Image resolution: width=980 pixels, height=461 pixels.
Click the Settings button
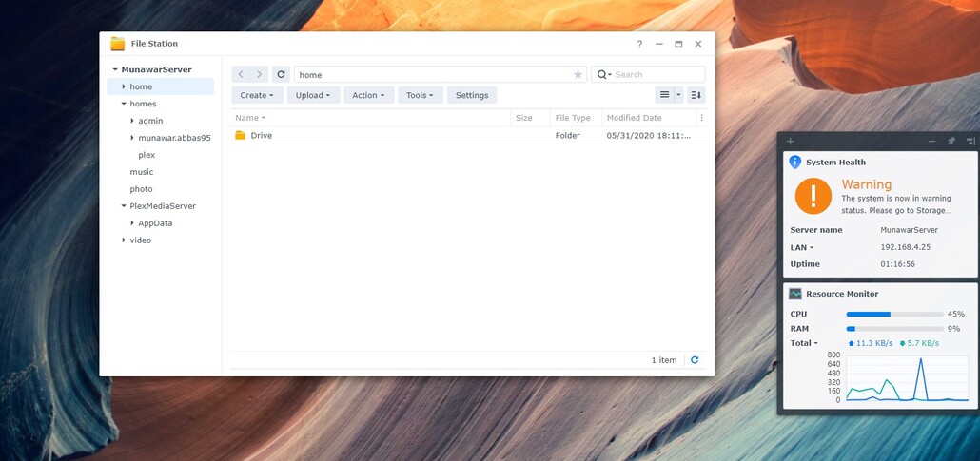point(472,95)
